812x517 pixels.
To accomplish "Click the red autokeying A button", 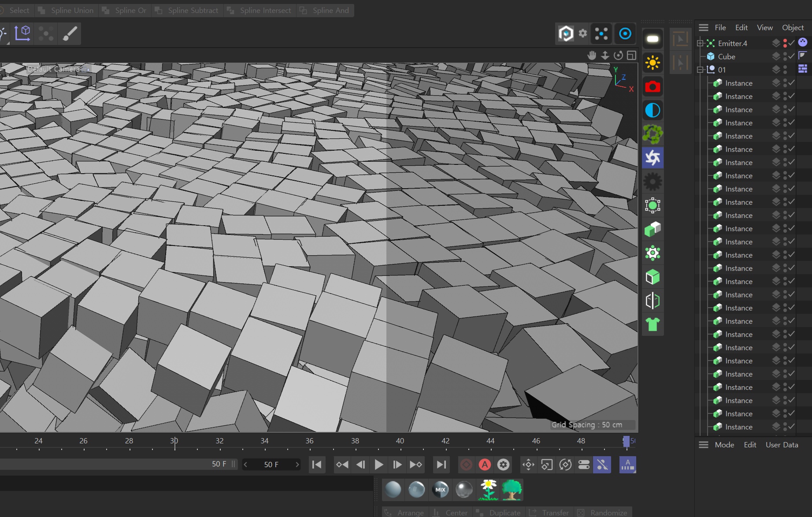I will click(x=485, y=465).
